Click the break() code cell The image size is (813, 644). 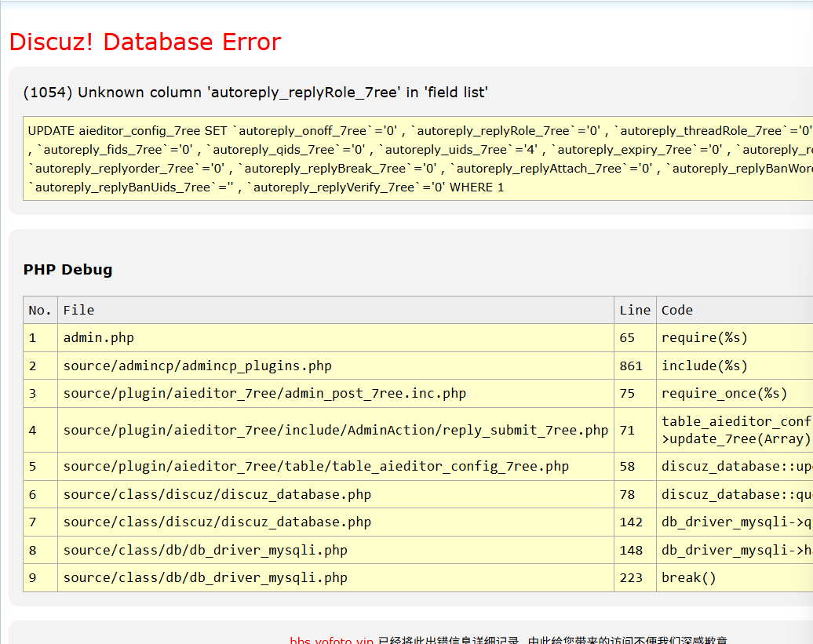tap(689, 578)
